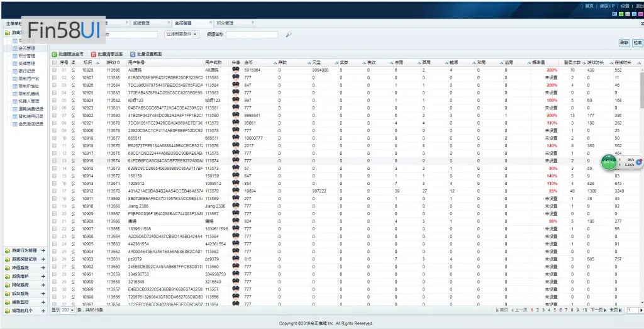Close the 奖牌管理 tab
644x329 pixels.
169,23
